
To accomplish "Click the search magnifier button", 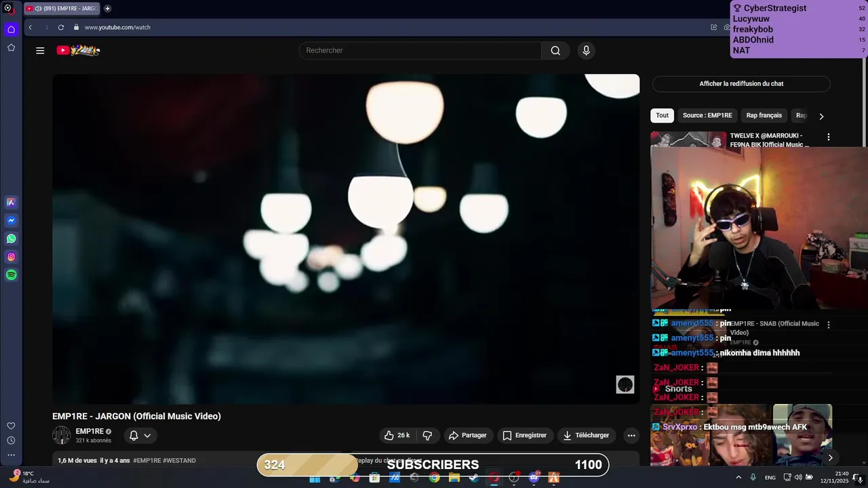I will click(555, 50).
